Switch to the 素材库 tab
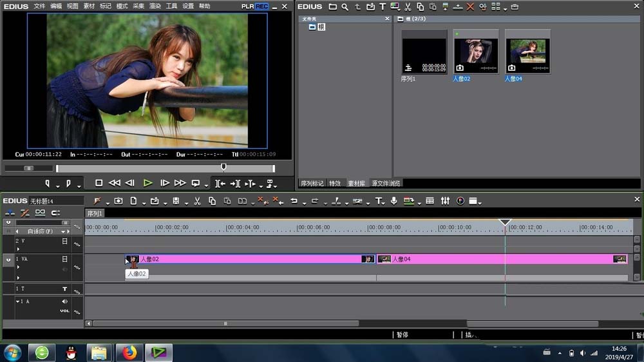The height and width of the screenshot is (362, 644). 356,184
